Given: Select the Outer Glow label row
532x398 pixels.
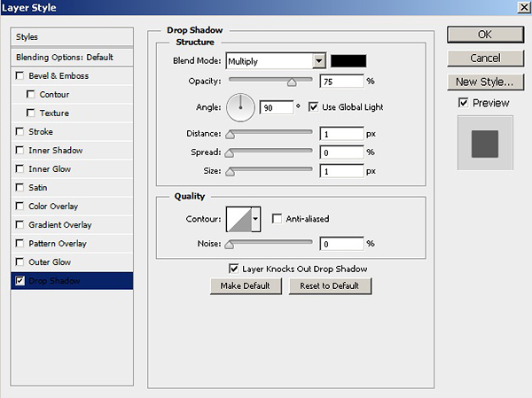Looking at the screenshot, I should [x=72, y=262].
